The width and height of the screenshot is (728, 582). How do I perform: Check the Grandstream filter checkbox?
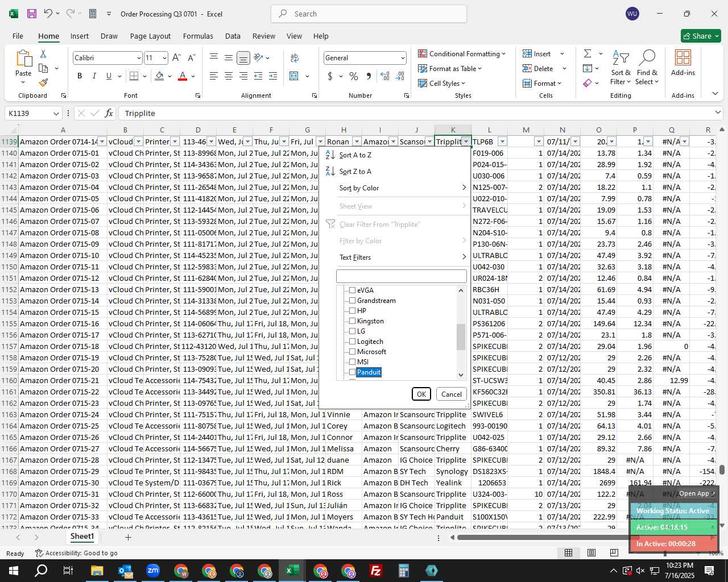[x=353, y=301]
